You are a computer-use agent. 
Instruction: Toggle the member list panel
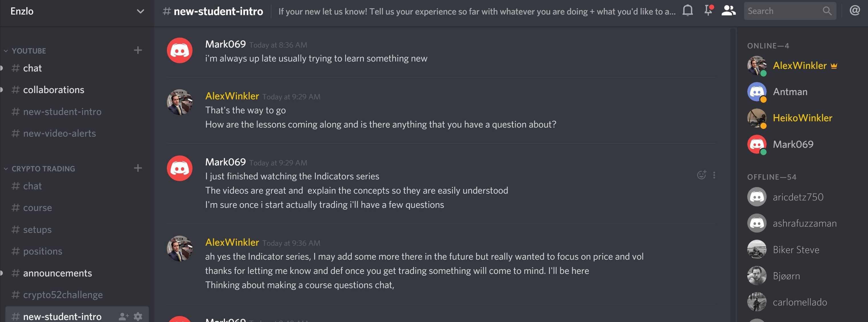point(728,11)
